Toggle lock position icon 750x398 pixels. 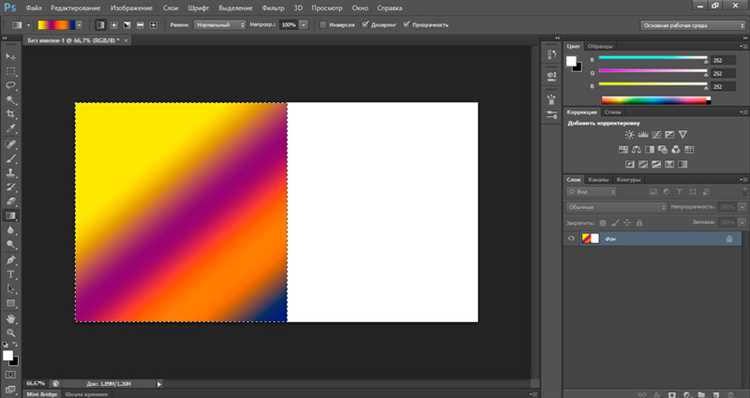click(627, 223)
